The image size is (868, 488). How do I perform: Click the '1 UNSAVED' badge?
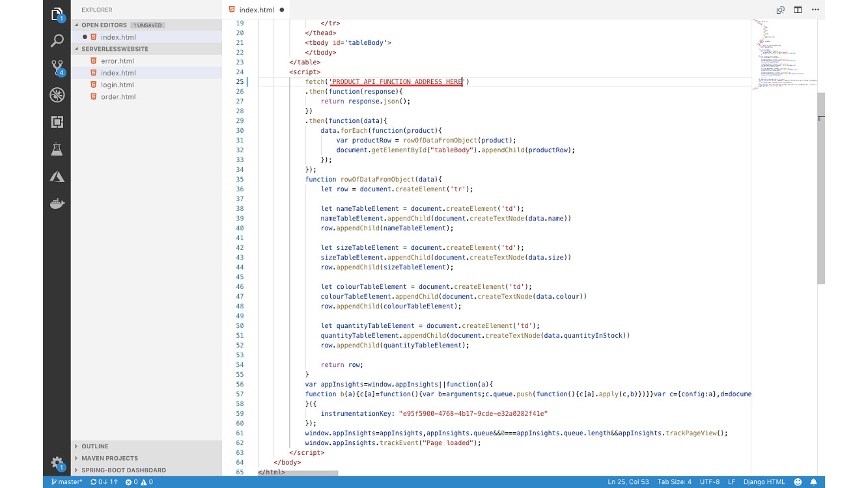pyautogui.click(x=148, y=25)
